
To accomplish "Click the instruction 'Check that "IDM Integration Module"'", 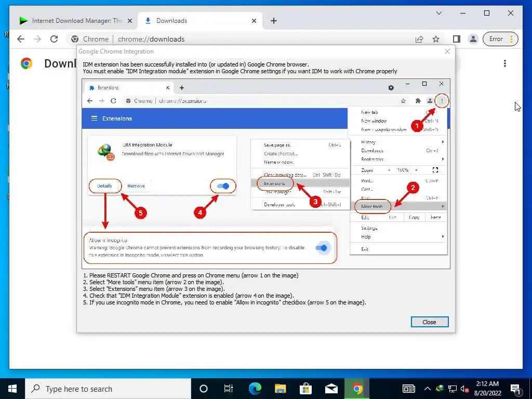I will tap(189, 296).
